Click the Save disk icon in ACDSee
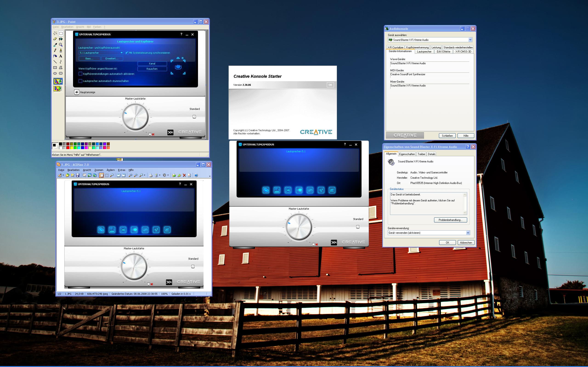Viewport: 588px width, 367px height. (78, 175)
